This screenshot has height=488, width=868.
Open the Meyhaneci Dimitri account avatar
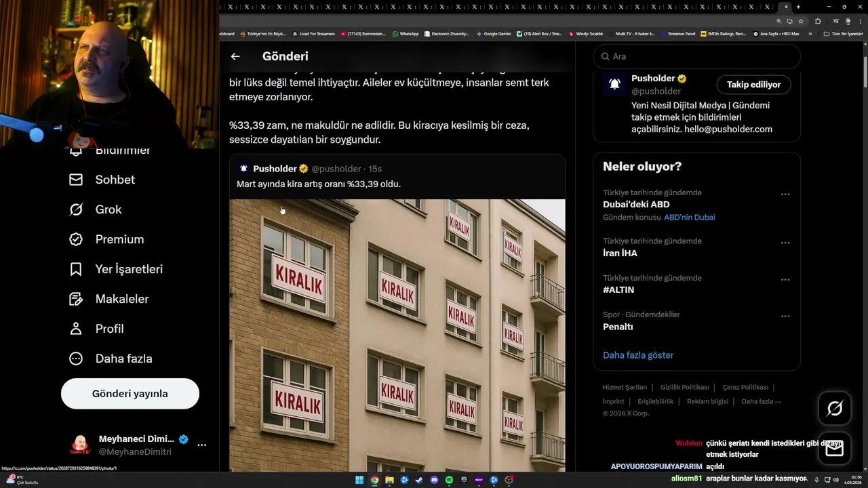[x=80, y=445]
